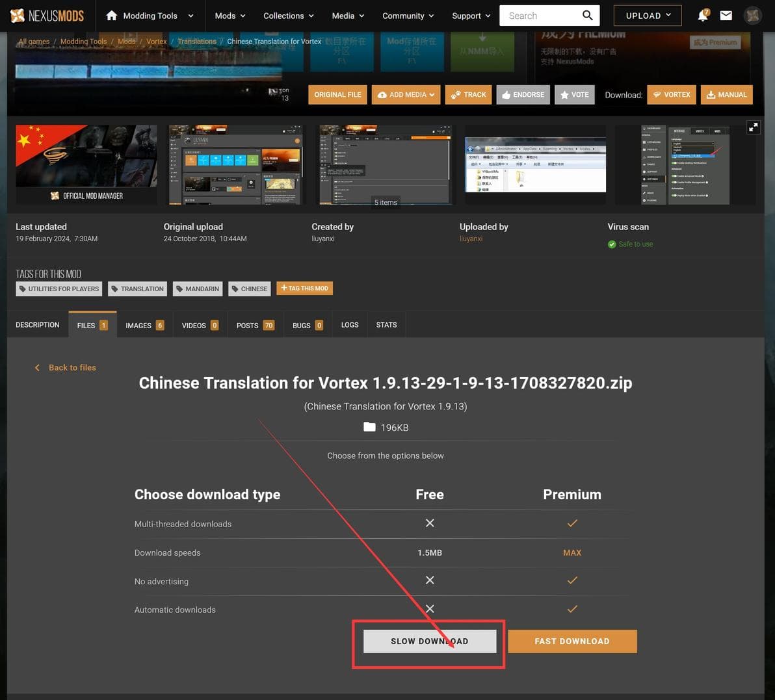This screenshot has width=775, height=700.
Task: Click the green Safe to use checkmark
Action: coord(612,244)
